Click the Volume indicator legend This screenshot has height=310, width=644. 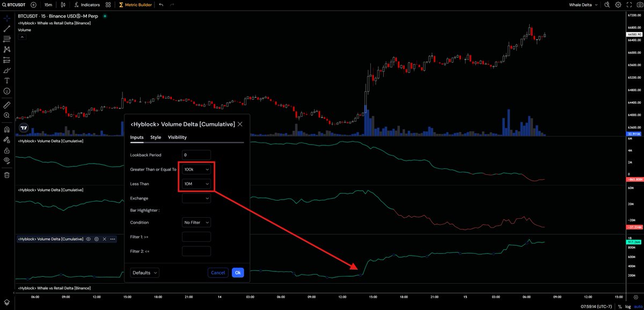tap(24, 30)
